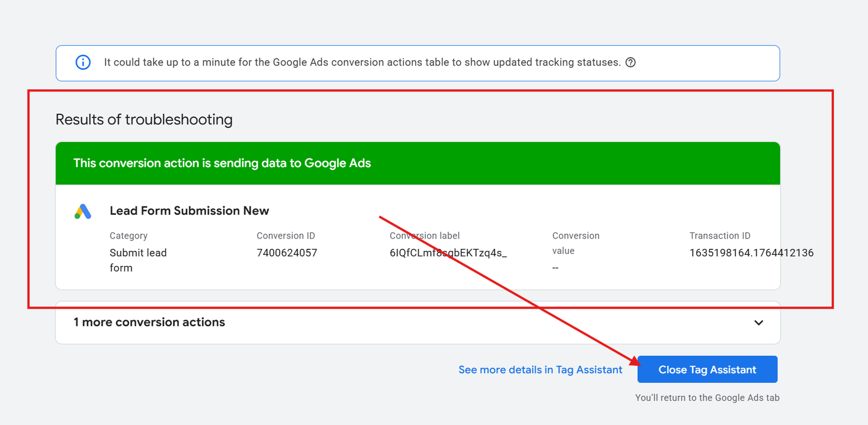Click the Results of troubleshooting heading
The image size is (868, 425).
pyautogui.click(x=144, y=119)
